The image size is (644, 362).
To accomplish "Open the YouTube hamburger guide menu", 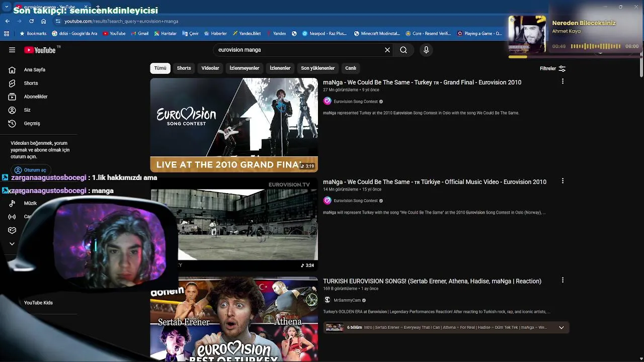I will 12,50.
